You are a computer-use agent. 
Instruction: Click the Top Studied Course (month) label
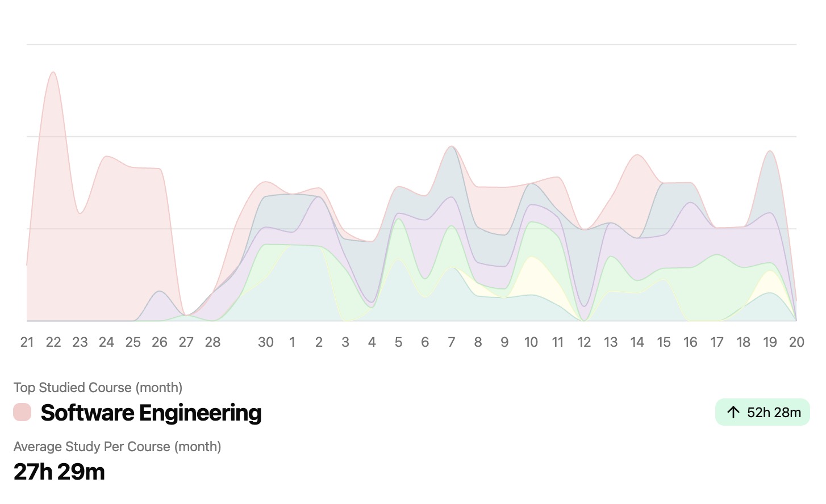point(98,388)
